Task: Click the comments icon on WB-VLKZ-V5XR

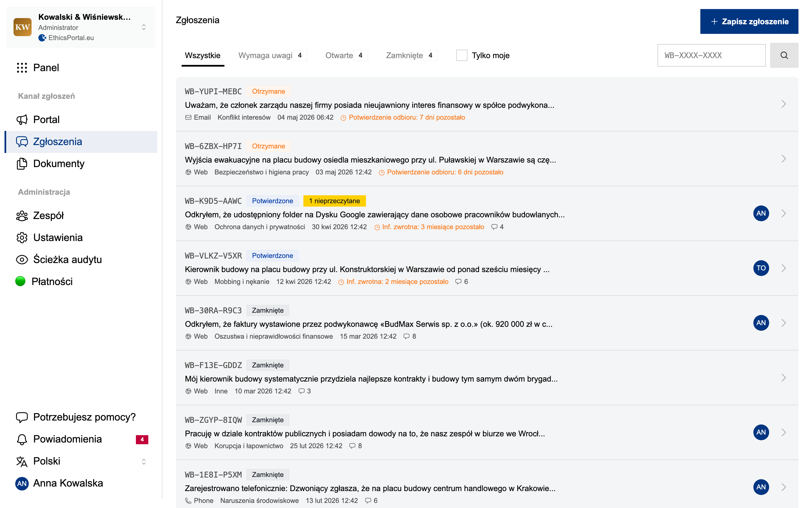Action: (x=458, y=282)
